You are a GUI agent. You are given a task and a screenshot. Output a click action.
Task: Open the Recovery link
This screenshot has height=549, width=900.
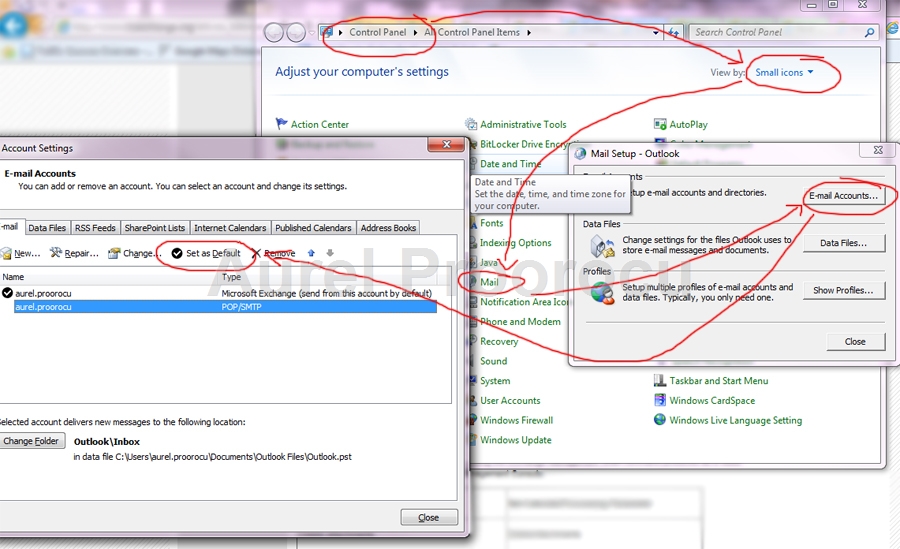[x=499, y=342]
